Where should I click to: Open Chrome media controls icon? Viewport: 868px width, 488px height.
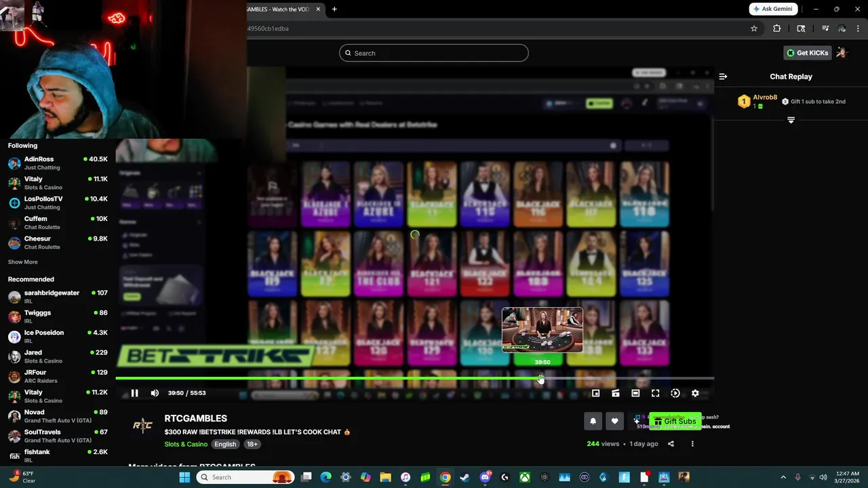[825, 28]
